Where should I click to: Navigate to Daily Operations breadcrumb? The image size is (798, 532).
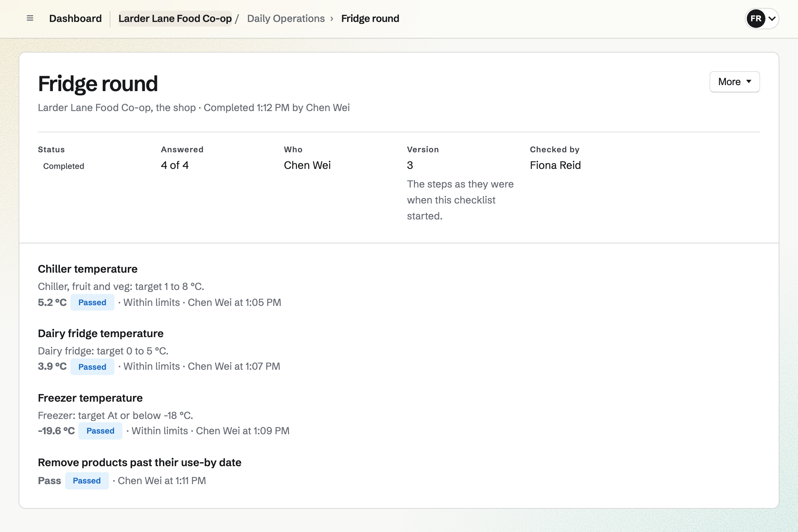tap(286, 18)
